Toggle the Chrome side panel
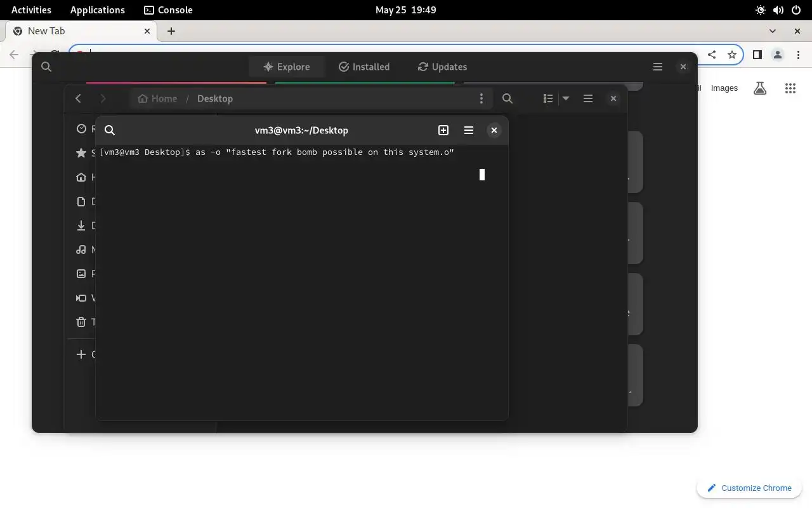This screenshot has width=812, height=508. pos(757,55)
